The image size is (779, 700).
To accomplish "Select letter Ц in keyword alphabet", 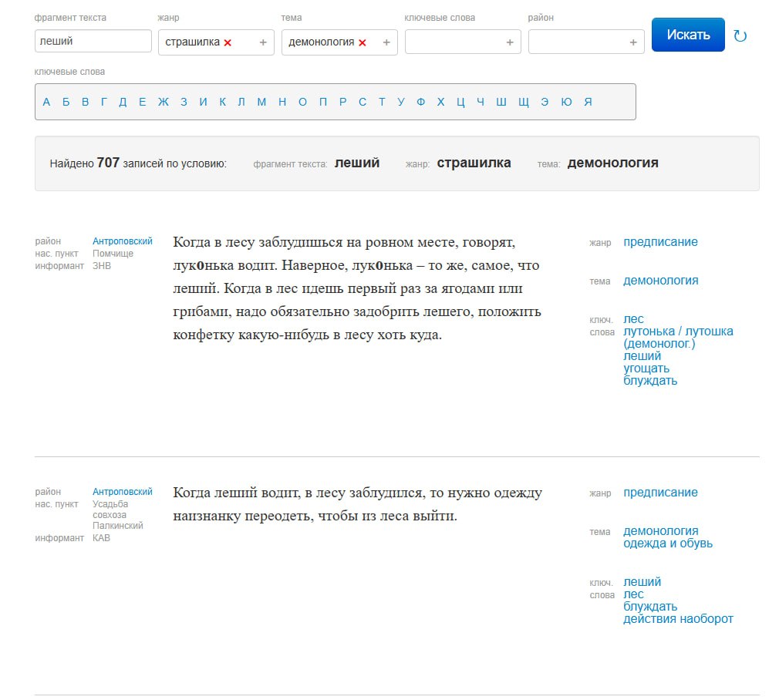I will (460, 103).
